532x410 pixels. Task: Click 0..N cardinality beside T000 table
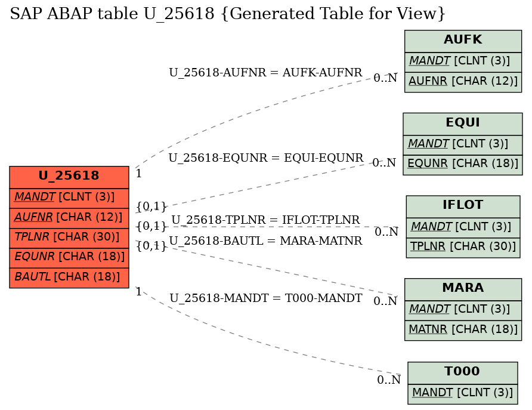click(x=389, y=380)
